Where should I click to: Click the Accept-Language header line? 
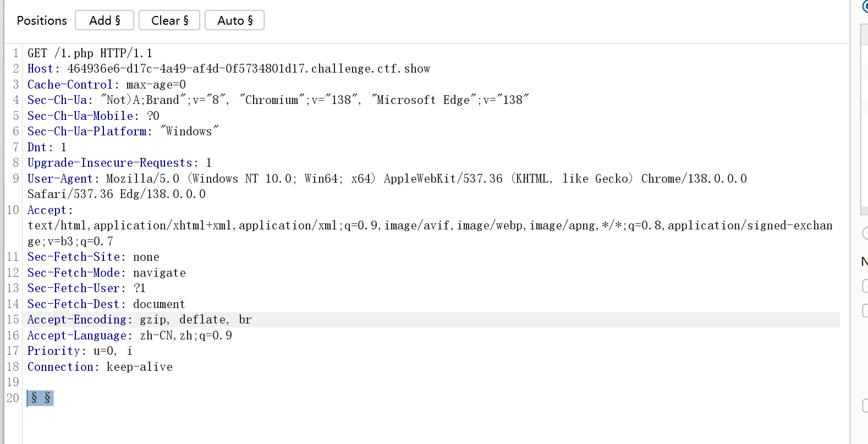[129, 336]
